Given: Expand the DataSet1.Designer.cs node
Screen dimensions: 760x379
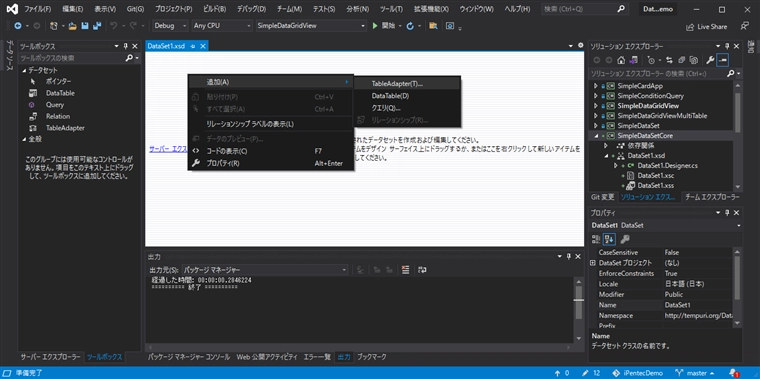Looking at the screenshot, I should click(616, 166).
